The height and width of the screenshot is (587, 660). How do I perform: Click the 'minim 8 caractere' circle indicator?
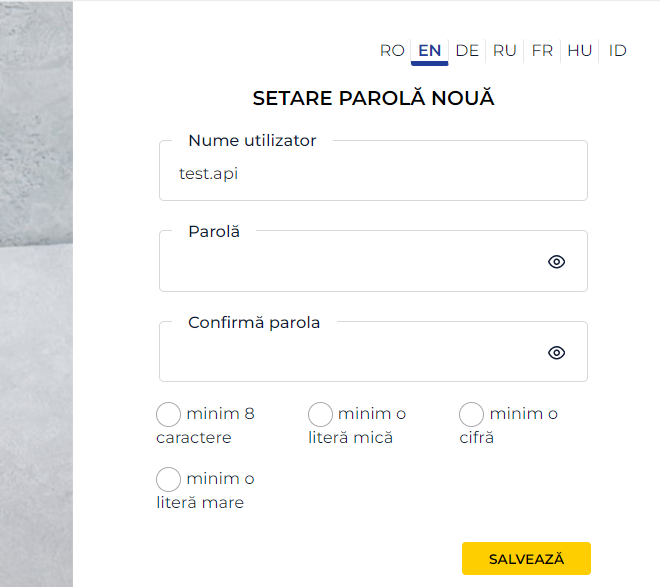point(169,414)
